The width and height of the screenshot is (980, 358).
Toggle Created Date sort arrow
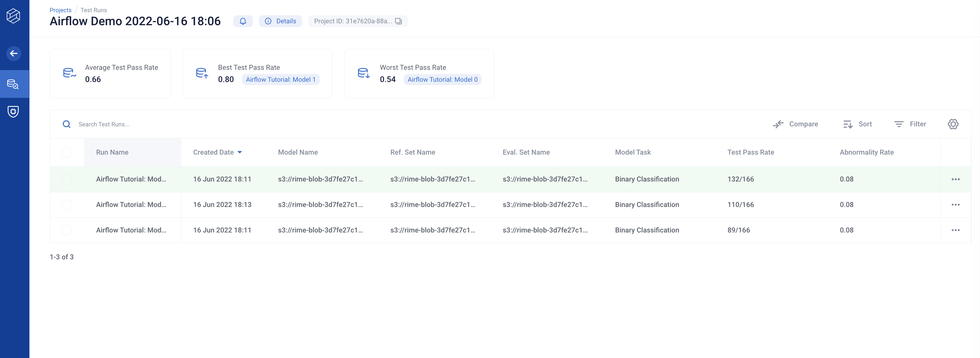coord(240,152)
